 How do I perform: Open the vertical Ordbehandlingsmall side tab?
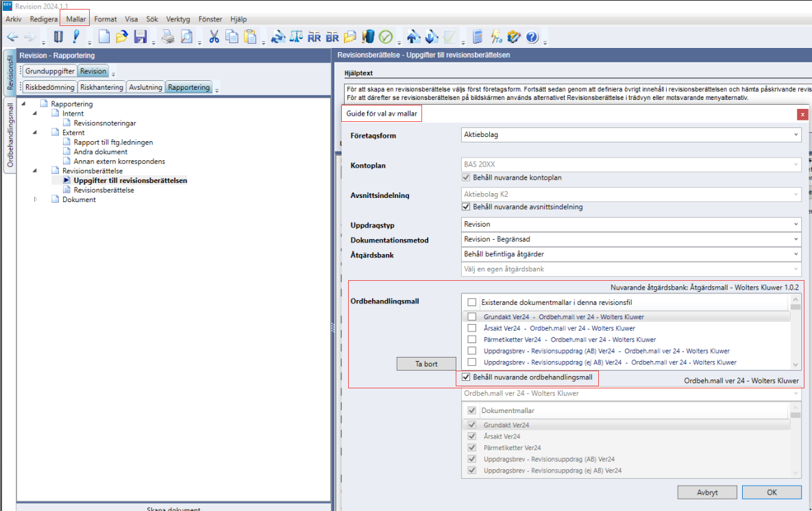pyautogui.click(x=10, y=136)
